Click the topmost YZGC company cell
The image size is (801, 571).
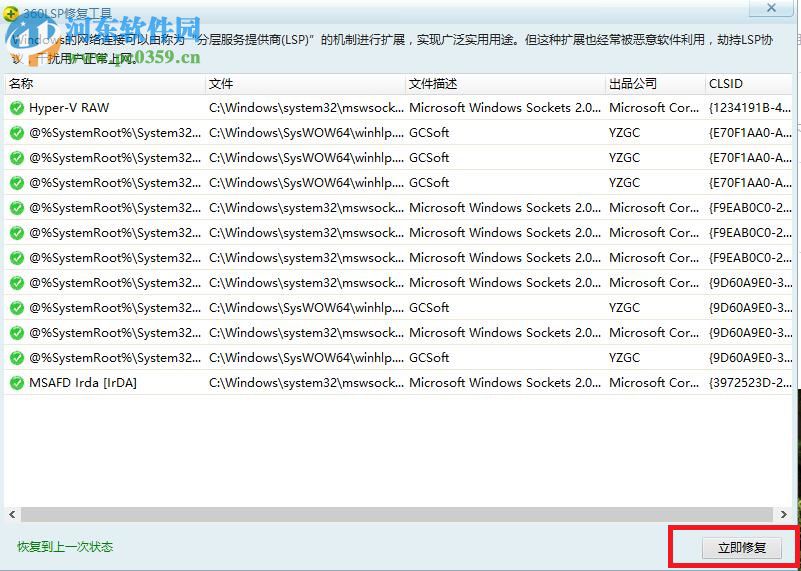[x=624, y=133]
